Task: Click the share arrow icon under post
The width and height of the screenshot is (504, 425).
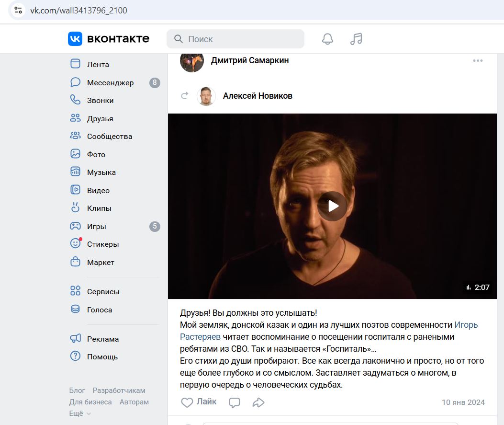Action: click(258, 402)
